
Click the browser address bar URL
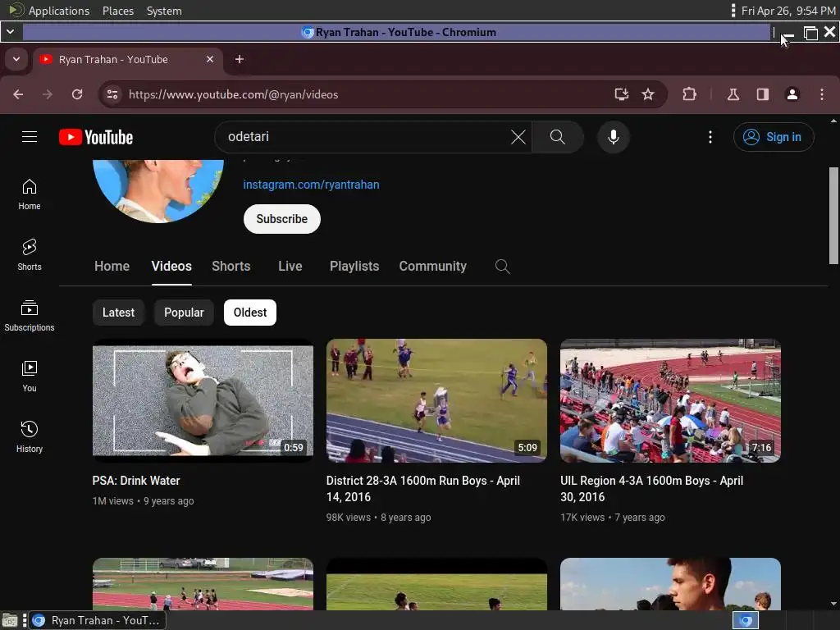(234, 95)
